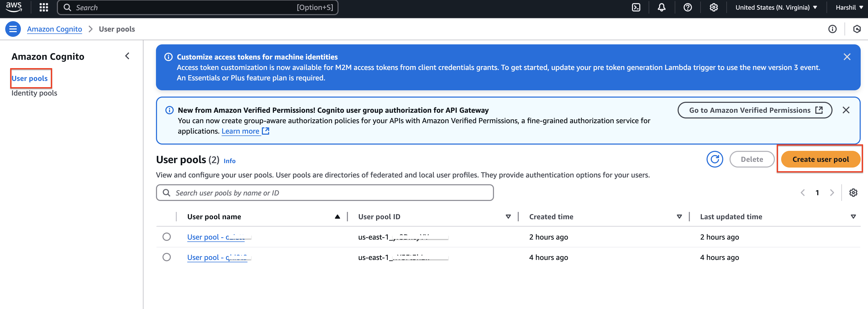
Task: Open the Learn more link
Action: (240, 131)
